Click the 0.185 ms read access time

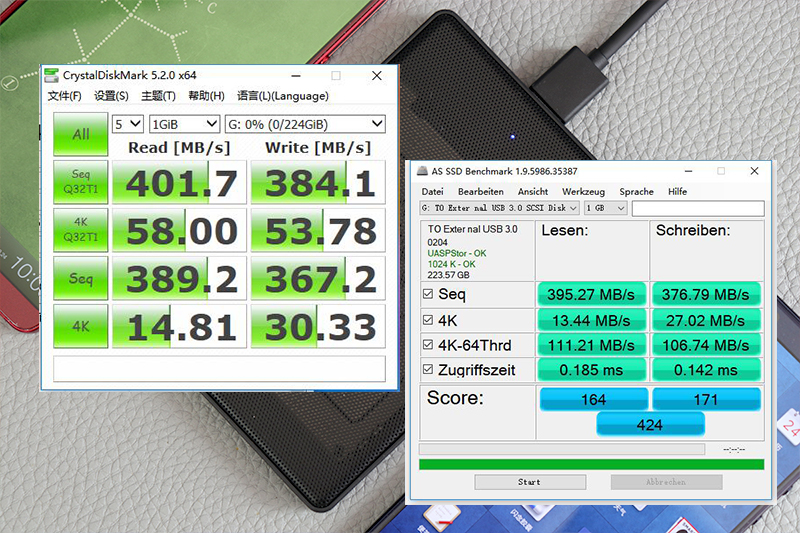coord(591,370)
